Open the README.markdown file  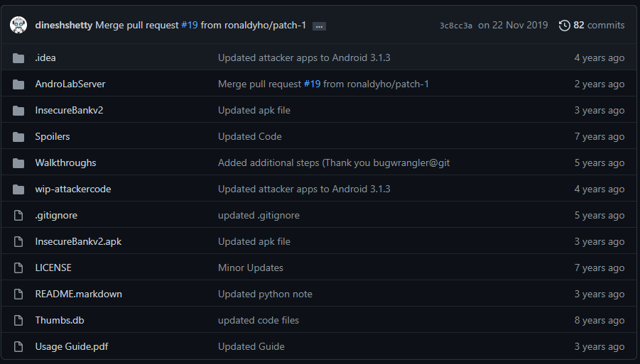78,294
